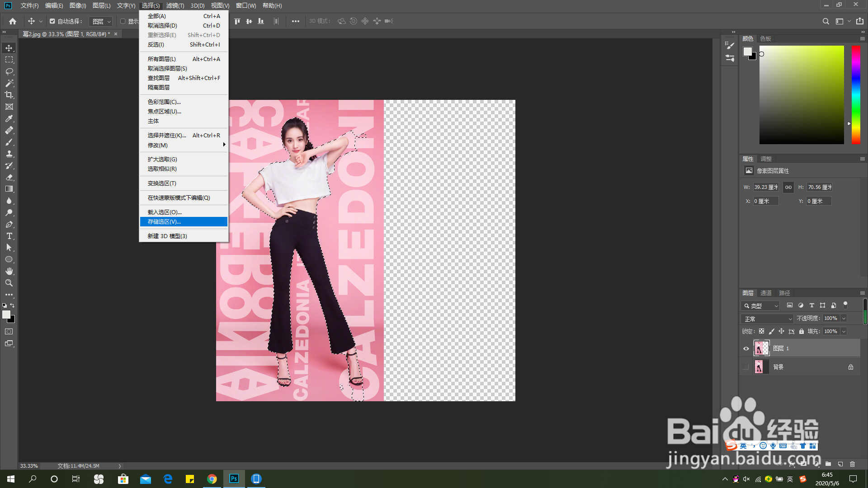Open the blend mode 正常 dropdown

click(767, 319)
